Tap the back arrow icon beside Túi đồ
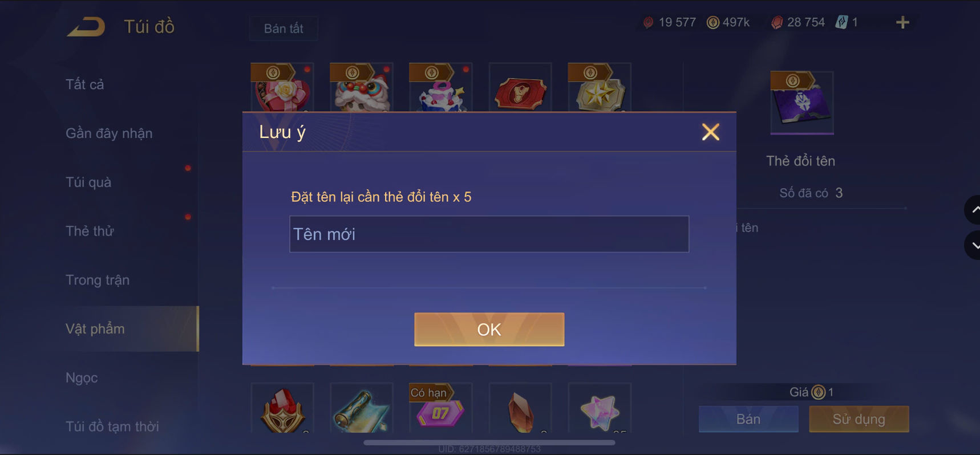Viewport: 980px width, 455px height. (86, 27)
